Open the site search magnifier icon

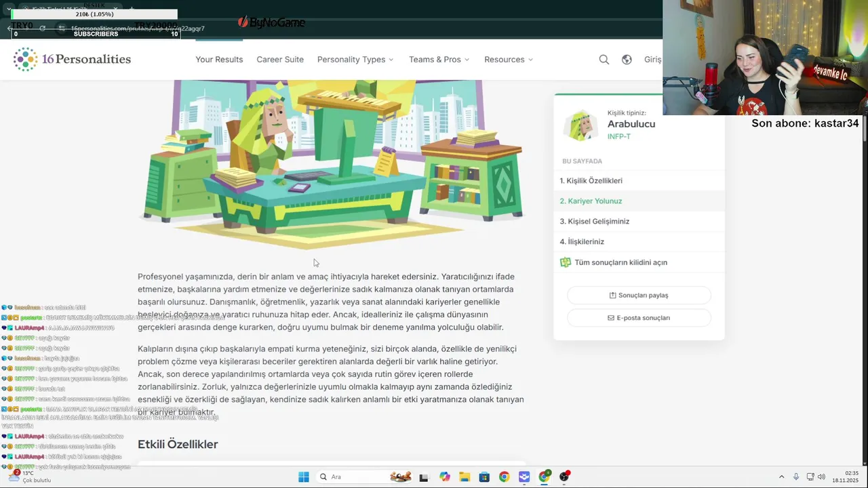pyautogui.click(x=604, y=60)
